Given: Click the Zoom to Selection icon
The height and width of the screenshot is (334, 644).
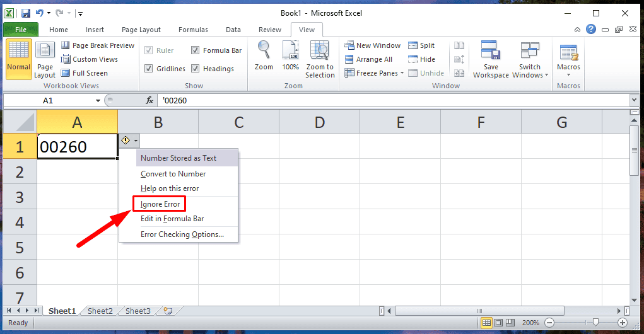Looking at the screenshot, I should (x=320, y=51).
